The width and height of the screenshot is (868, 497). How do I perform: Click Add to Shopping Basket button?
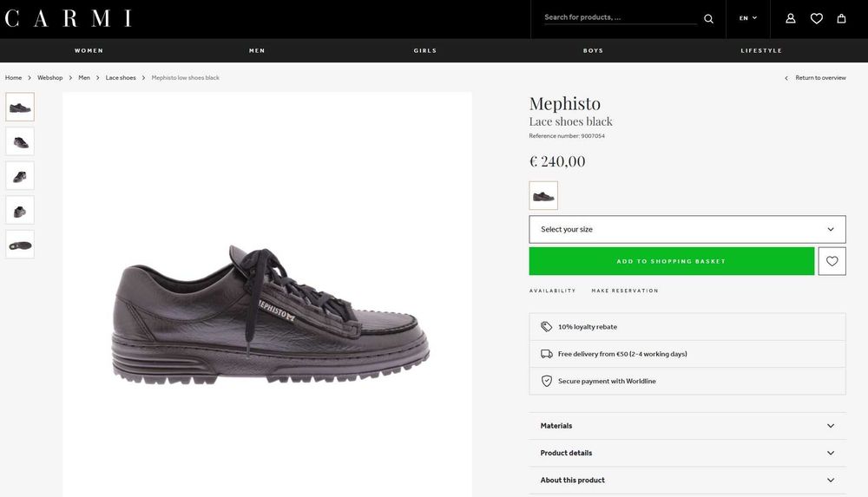click(671, 261)
